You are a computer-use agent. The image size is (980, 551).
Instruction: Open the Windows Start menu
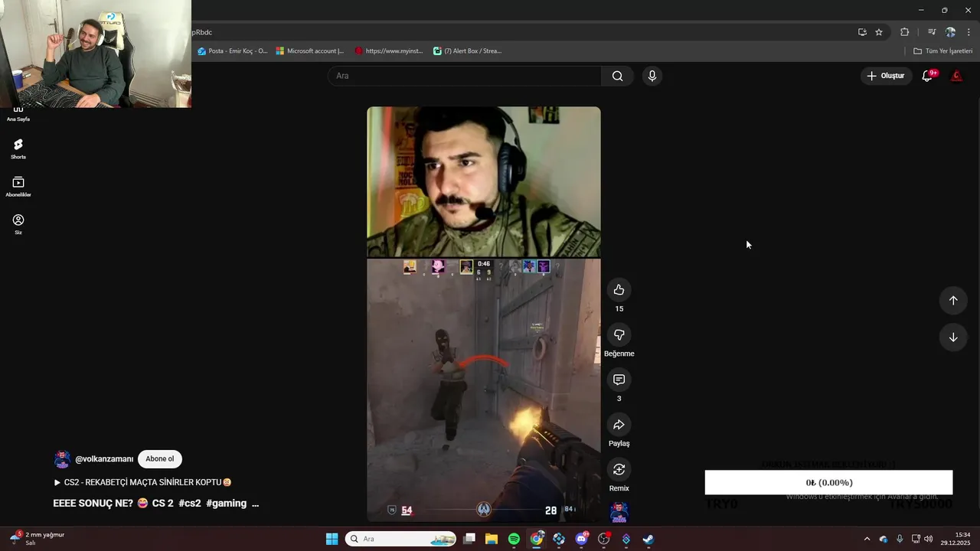click(x=332, y=540)
